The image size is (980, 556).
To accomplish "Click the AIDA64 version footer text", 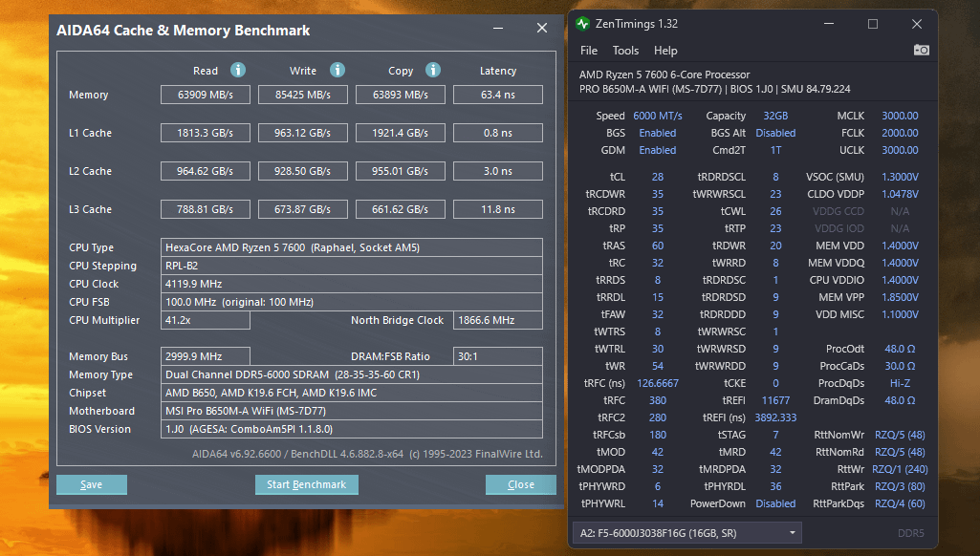I will point(367,454).
